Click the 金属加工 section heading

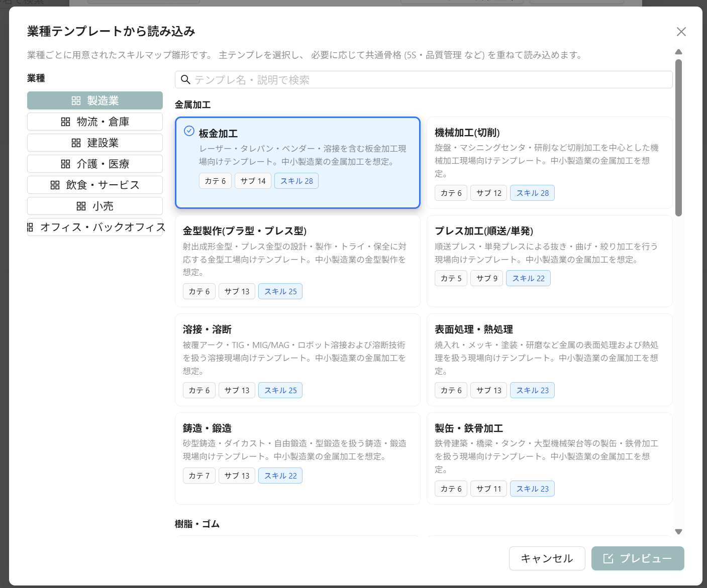(192, 104)
